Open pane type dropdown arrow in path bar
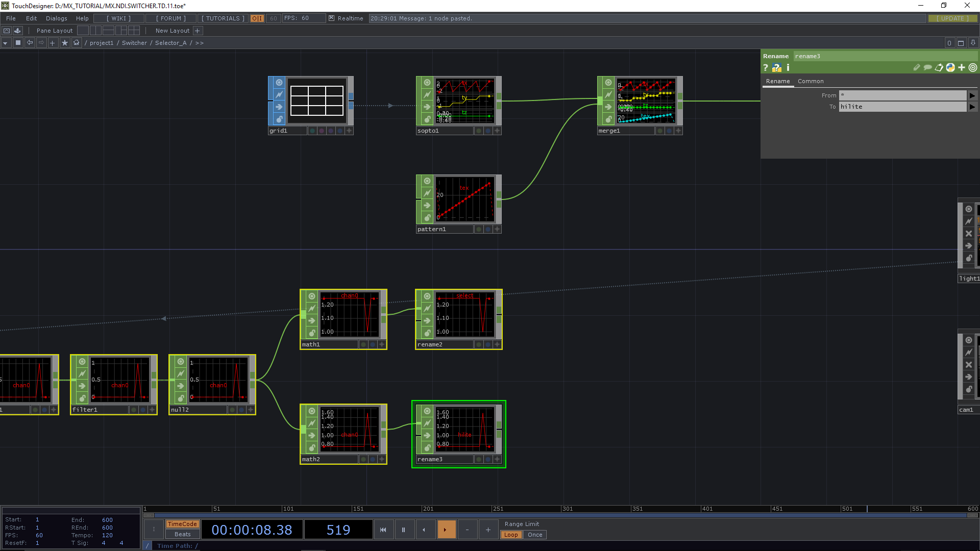This screenshot has width=980, height=551. pos(6,43)
